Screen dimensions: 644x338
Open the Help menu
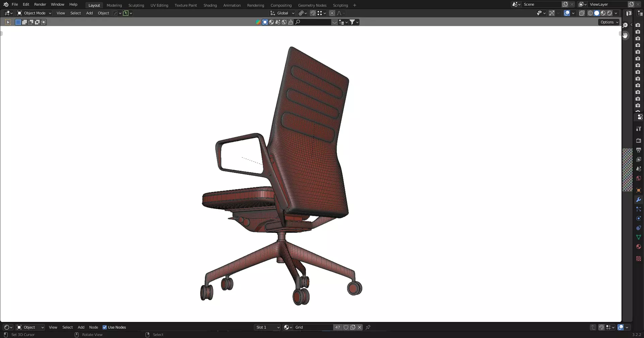tap(73, 4)
